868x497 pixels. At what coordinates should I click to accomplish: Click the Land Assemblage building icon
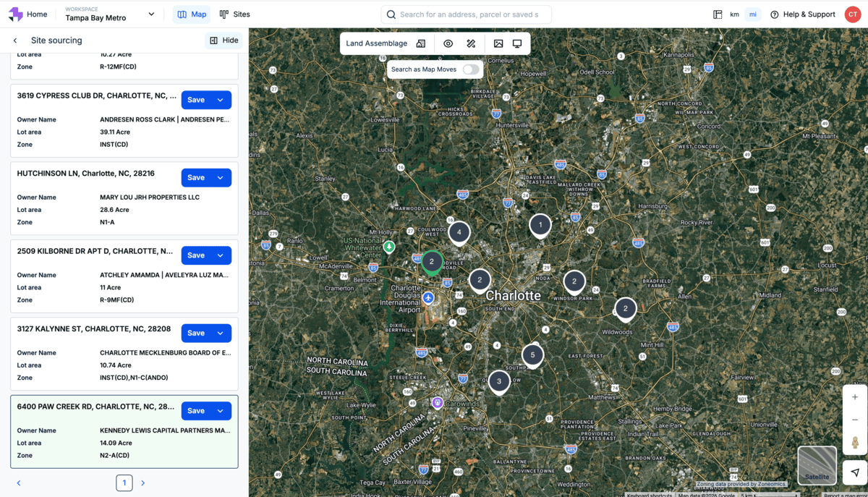(x=421, y=43)
